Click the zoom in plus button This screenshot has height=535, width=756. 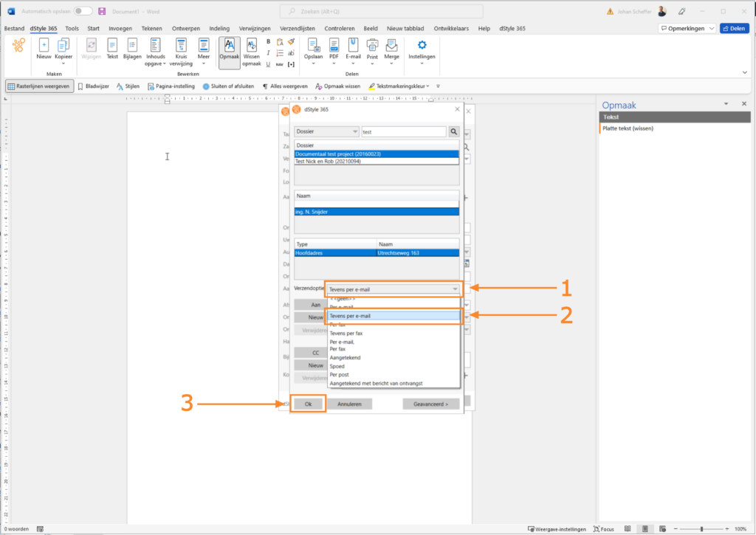[727, 529]
